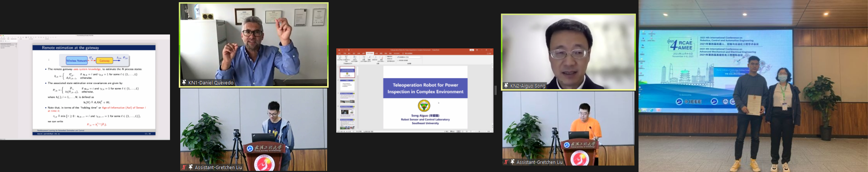868x172 pixels.
Task: Select the KN1-Daniel Quevedo name label
Action: 211,83
